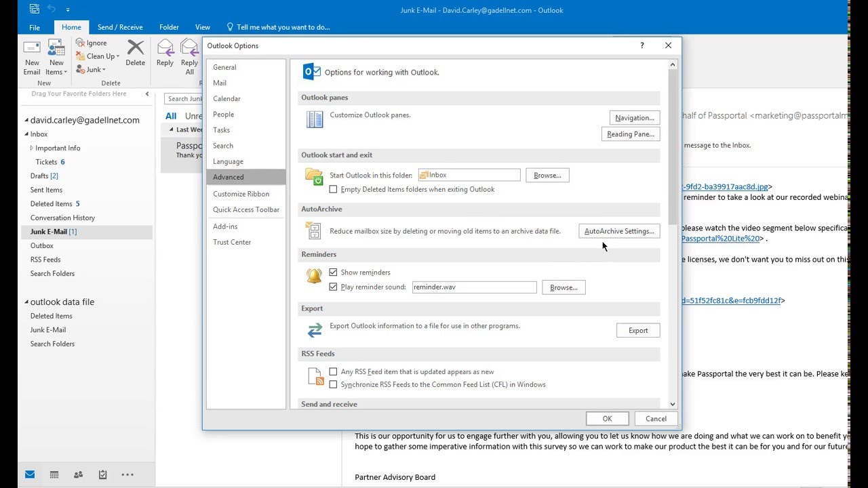Viewport: 868px width, 488px height.
Task: Click the Reply icon in ribbon
Action: click(165, 47)
